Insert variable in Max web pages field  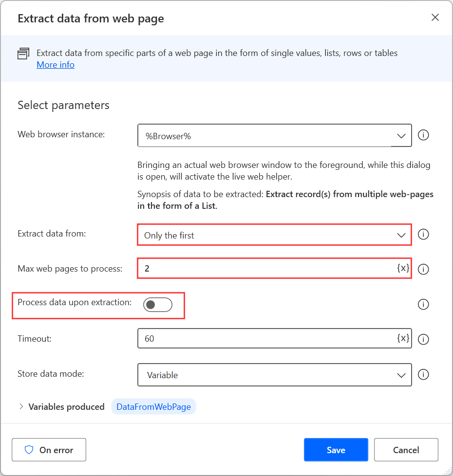[403, 268]
